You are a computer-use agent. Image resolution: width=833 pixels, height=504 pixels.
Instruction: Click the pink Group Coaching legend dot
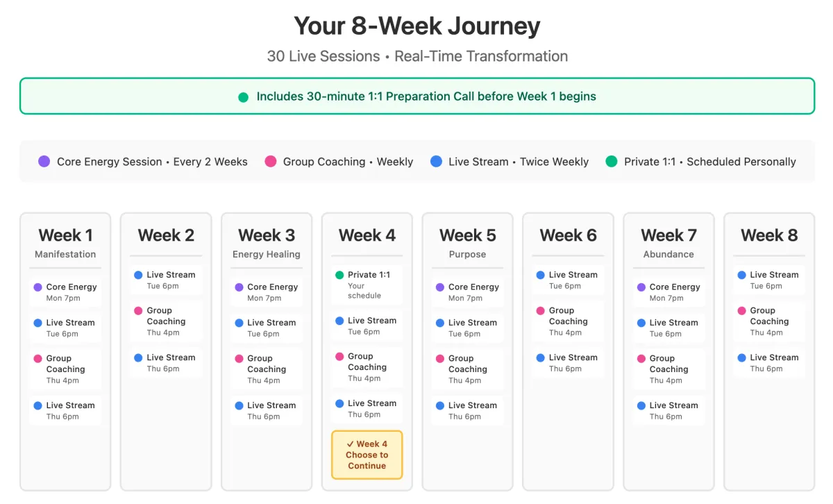(x=271, y=162)
